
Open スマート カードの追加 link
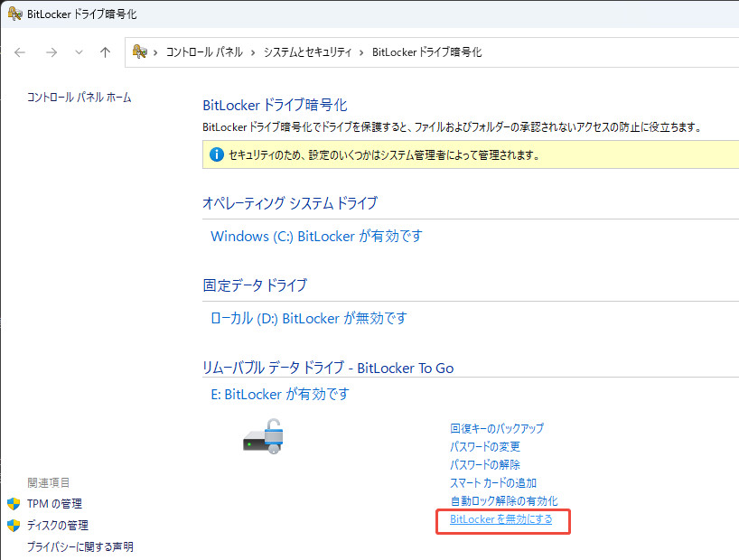[x=493, y=482]
